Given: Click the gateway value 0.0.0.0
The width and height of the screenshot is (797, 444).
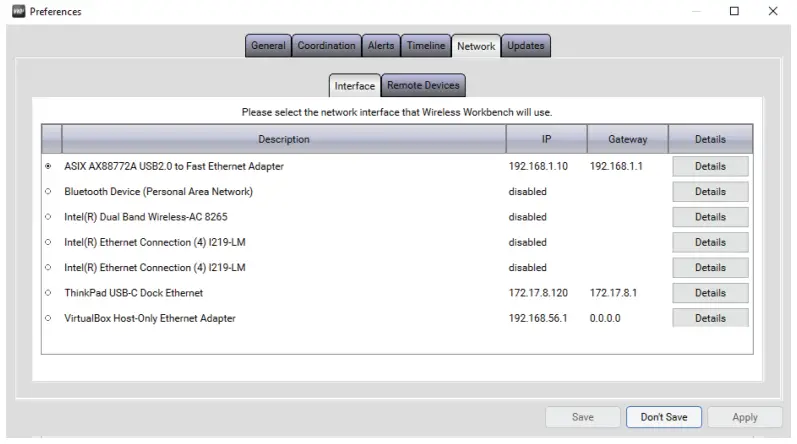Looking at the screenshot, I should (x=605, y=318).
